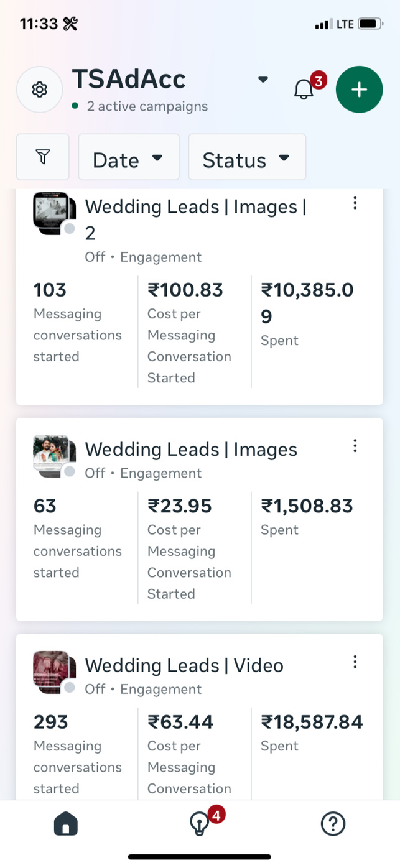Toggle status dot on Wedding Leads Images 2
The image size is (400, 868).
tap(70, 229)
